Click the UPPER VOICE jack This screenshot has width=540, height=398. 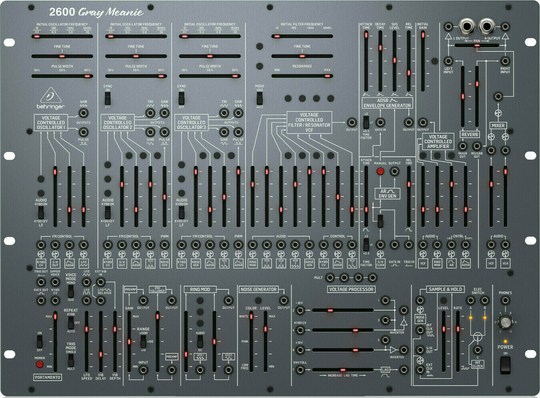(x=55, y=283)
